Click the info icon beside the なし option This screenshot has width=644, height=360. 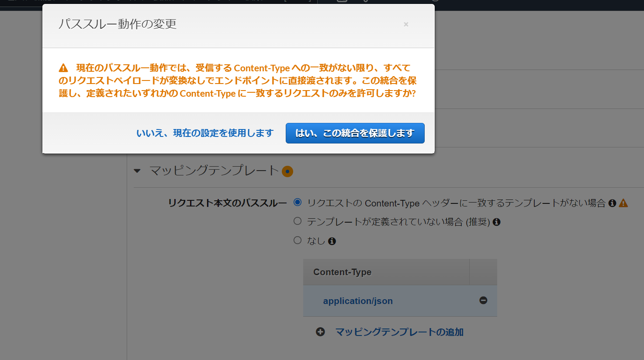coord(332,241)
